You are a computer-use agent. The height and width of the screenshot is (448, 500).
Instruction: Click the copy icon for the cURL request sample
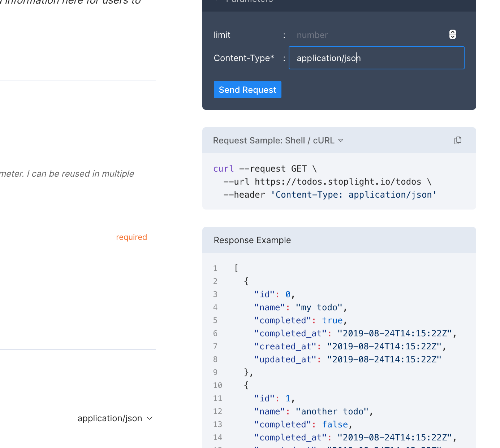[458, 140]
